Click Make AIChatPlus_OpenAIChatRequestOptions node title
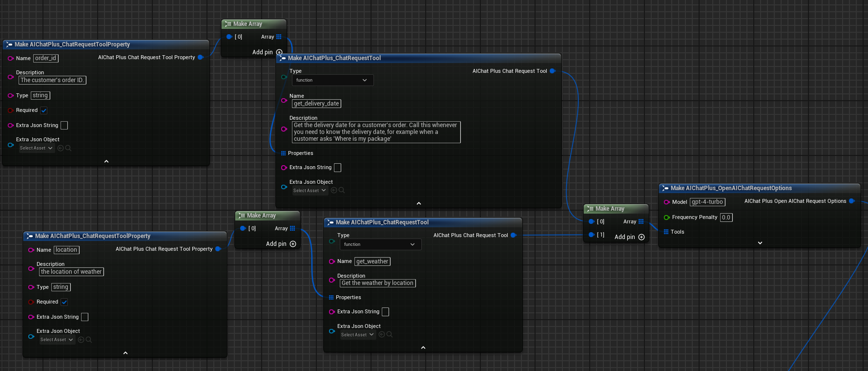 point(731,188)
